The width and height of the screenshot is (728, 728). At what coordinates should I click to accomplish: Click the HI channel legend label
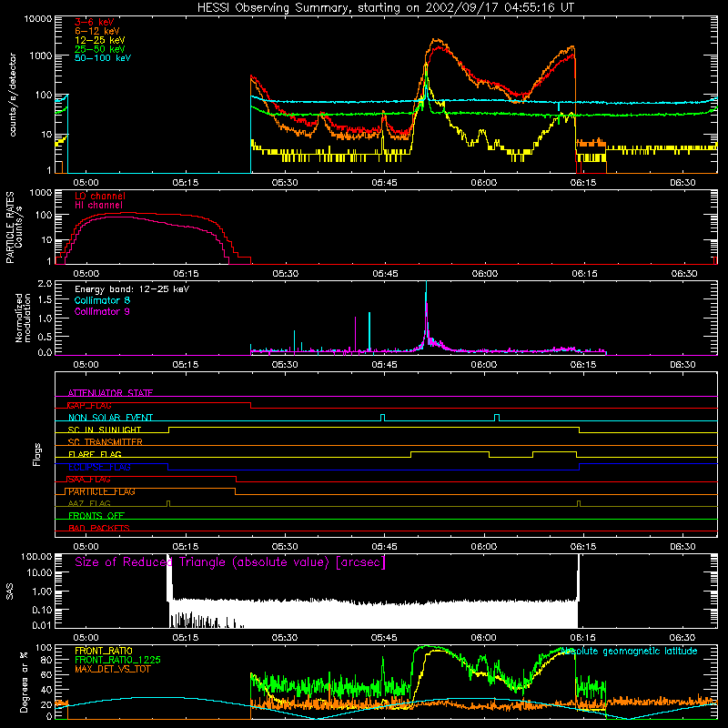(x=98, y=206)
